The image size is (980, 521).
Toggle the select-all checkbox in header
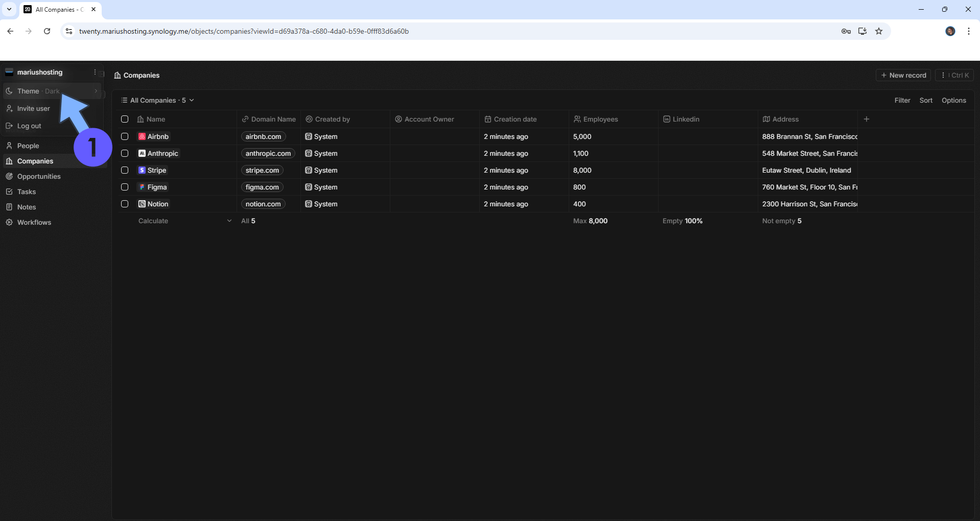[125, 119]
